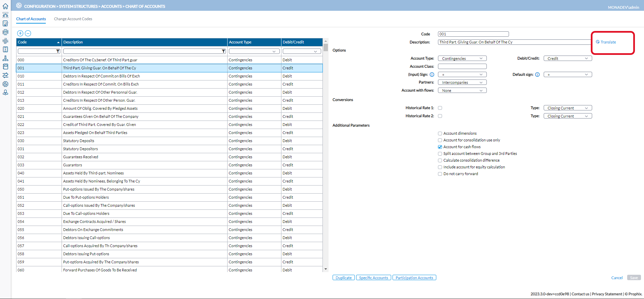Click the Save button
This screenshot has width=644, height=299.
[x=634, y=278]
